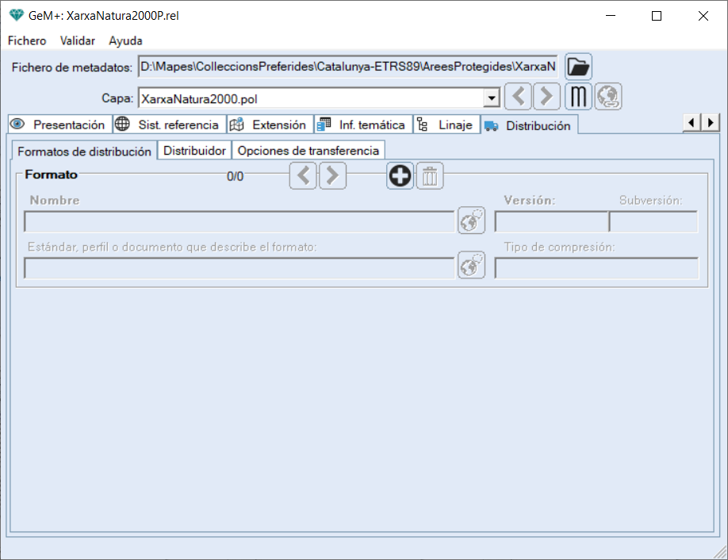
Task: Click the M icon beside layer selector
Action: 579,97
